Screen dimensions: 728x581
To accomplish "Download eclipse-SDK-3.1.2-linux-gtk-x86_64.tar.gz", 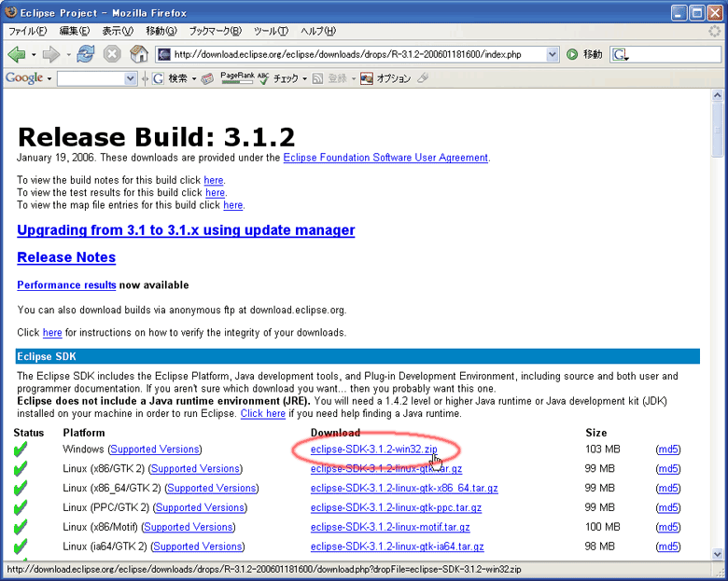I will (404, 488).
